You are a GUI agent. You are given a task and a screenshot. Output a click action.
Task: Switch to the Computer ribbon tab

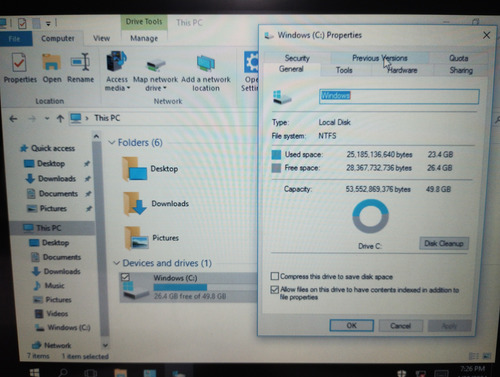(58, 39)
